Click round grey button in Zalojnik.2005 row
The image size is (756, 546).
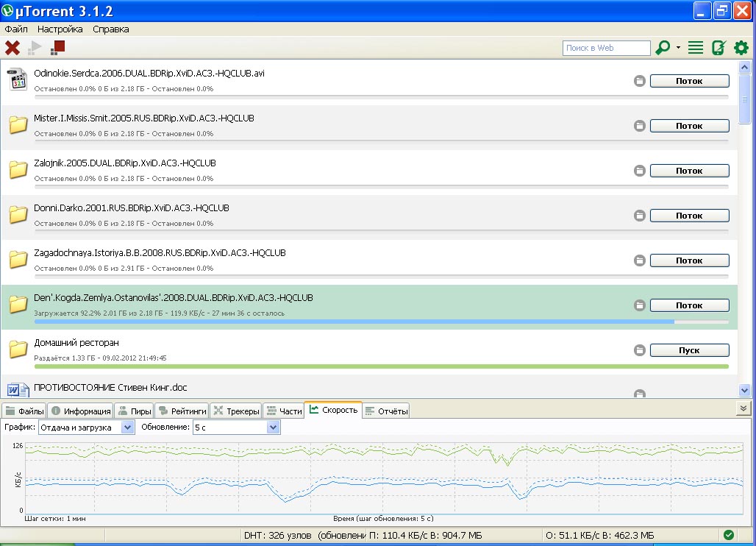[639, 171]
